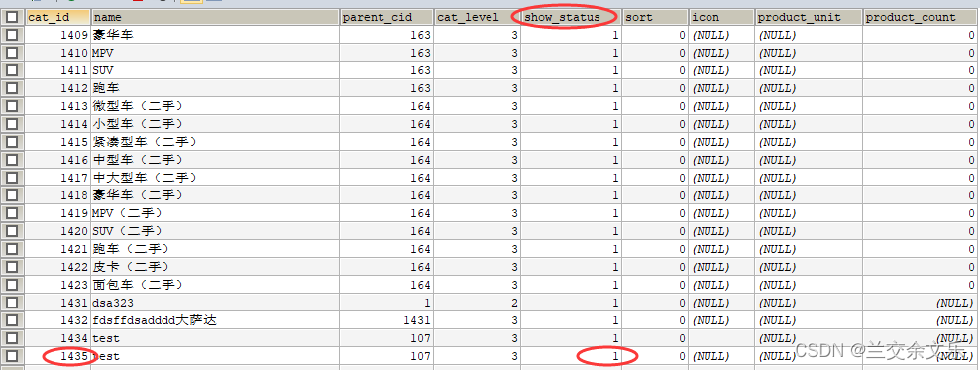
Task: Click the product_count column header
Action: tap(921, 18)
